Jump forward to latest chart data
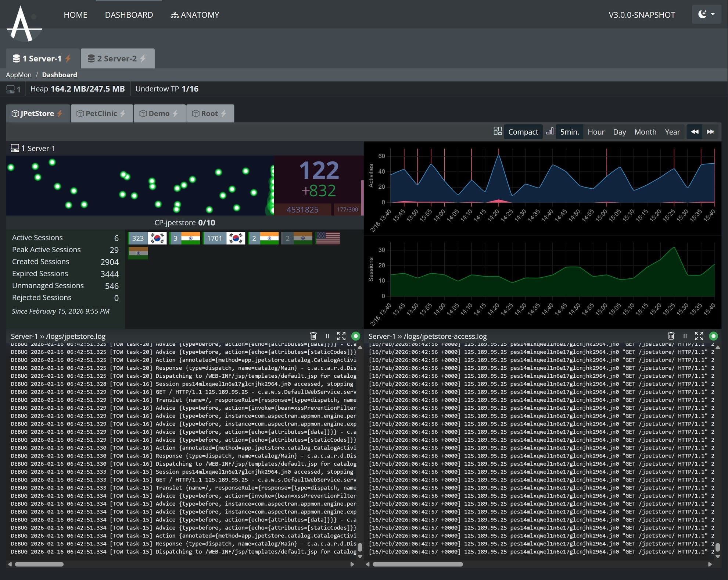The image size is (728, 580). click(711, 131)
